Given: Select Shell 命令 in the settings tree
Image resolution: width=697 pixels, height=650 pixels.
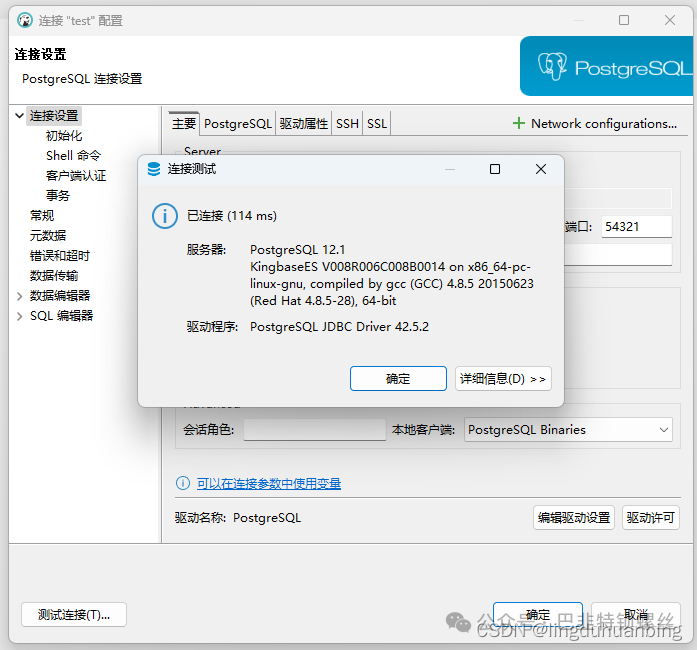Looking at the screenshot, I should (x=73, y=156).
